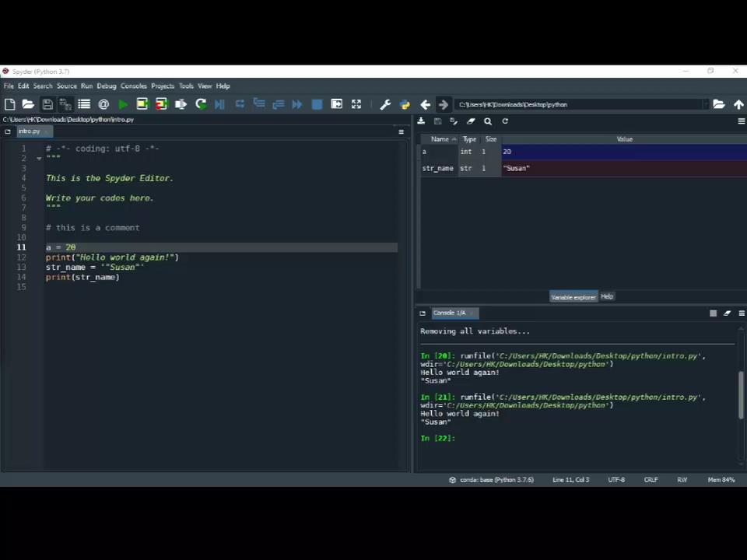This screenshot has height=560, width=747.
Task: Sort variables by the Name column header
Action: point(440,139)
